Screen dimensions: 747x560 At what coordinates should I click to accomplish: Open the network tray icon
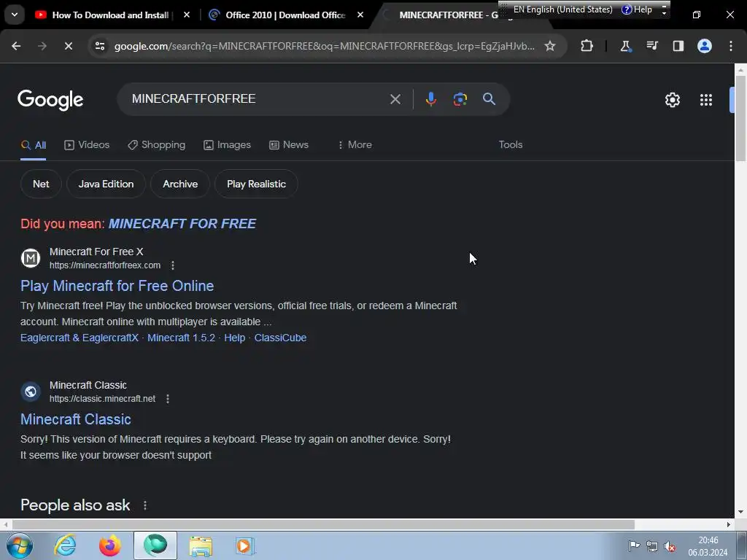[x=651, y=546]
